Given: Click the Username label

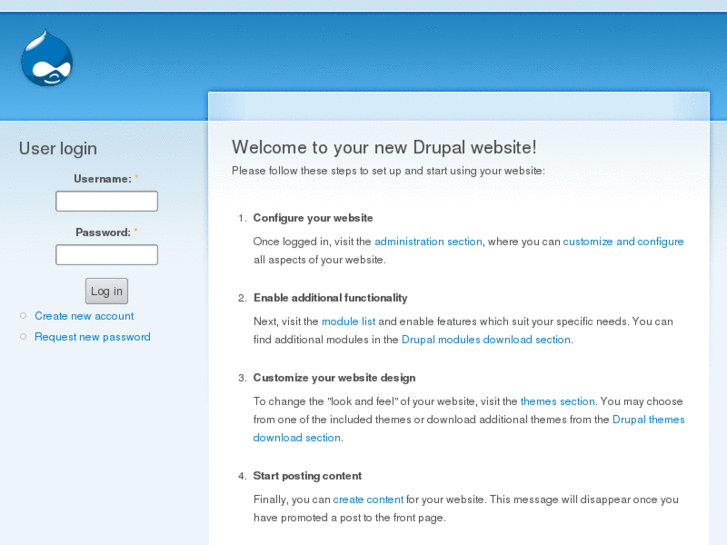Looking at the screenshot, I should click(102, 179).
